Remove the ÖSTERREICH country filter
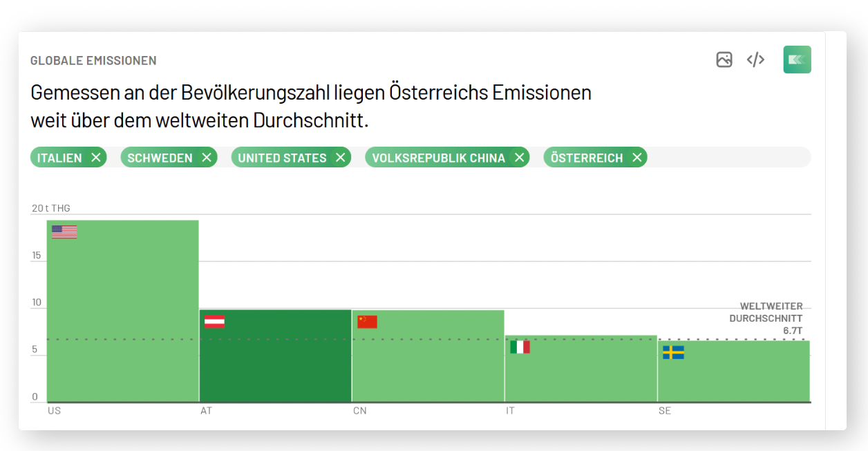This screenshot has width=868, height=451. click(x=636, y=157)
